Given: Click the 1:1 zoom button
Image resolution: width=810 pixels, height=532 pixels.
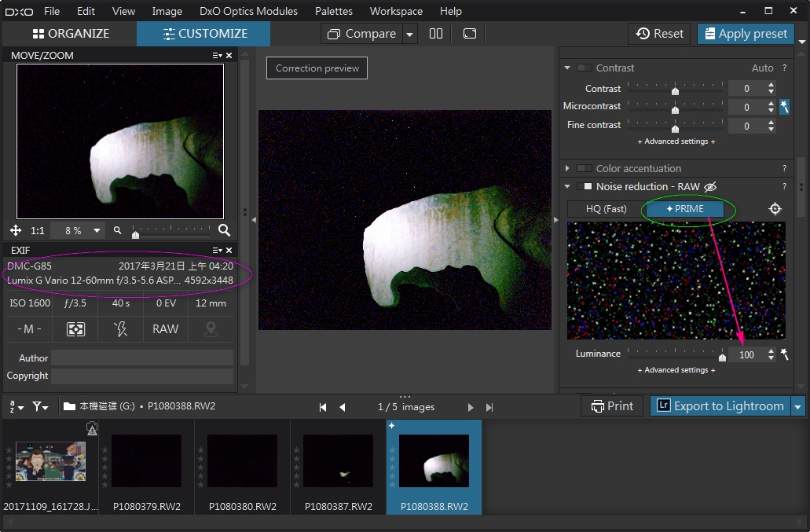Looking at the screenshot, I should tap(37, 230).
